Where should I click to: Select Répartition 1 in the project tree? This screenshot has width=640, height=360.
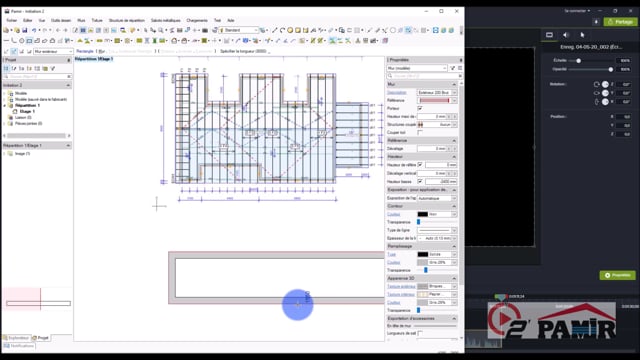point(27,105)
